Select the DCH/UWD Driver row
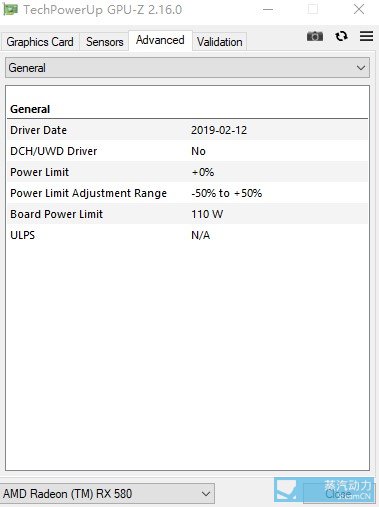Image resolution: width=379 pixels, height=507 pixels. (187, 151)
